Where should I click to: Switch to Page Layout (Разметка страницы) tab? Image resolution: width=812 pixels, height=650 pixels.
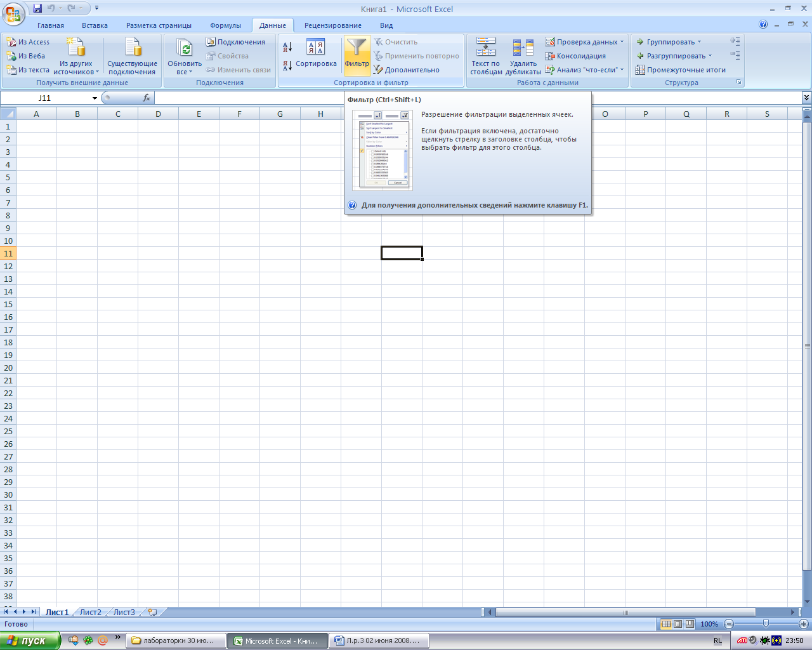[159, 25]
